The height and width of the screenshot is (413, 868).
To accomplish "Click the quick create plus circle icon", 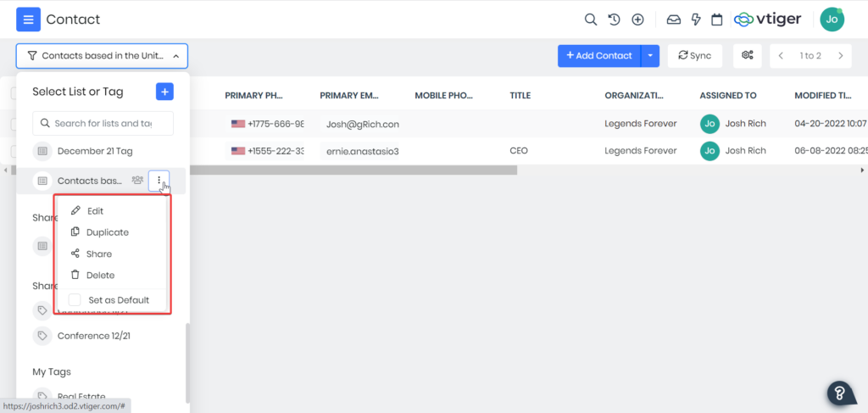I will pyautogui.click(x=638, y=20).
